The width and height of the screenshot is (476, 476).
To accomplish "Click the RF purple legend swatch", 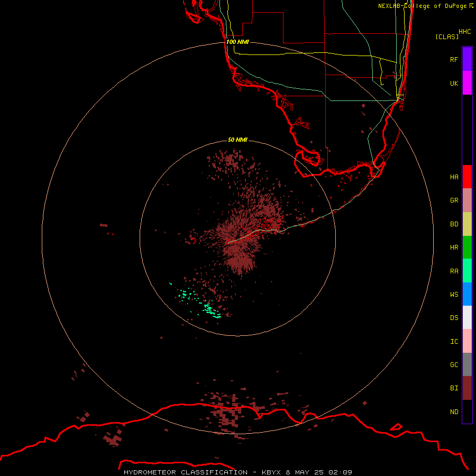I will 467,59.
